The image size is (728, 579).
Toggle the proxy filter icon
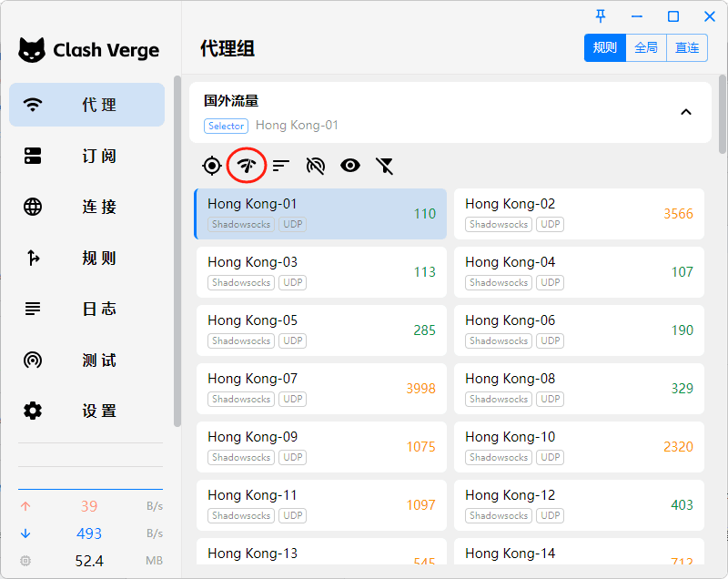coord(385,165)
